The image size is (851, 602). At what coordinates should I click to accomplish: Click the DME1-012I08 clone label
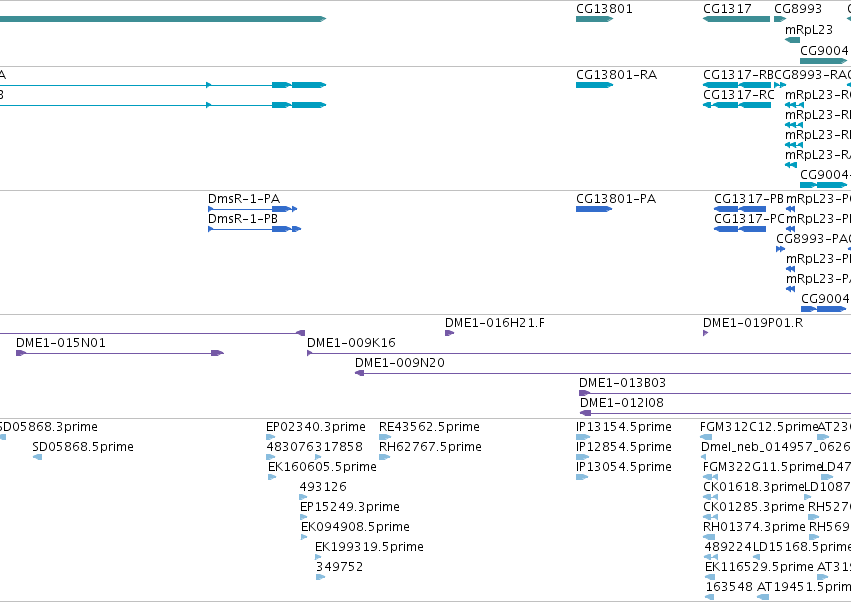[x=621, y=403]
